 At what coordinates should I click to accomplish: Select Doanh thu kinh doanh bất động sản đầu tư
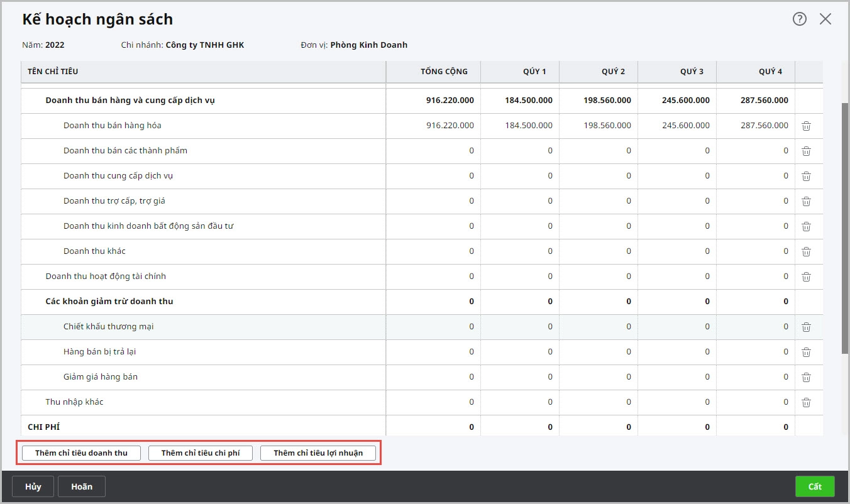pos(148,226)
